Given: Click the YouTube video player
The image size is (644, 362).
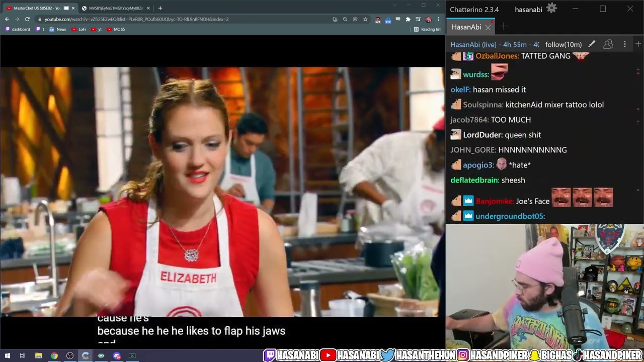Looking at the screenshot, I should pyautogui.click(x=222, y=192).
